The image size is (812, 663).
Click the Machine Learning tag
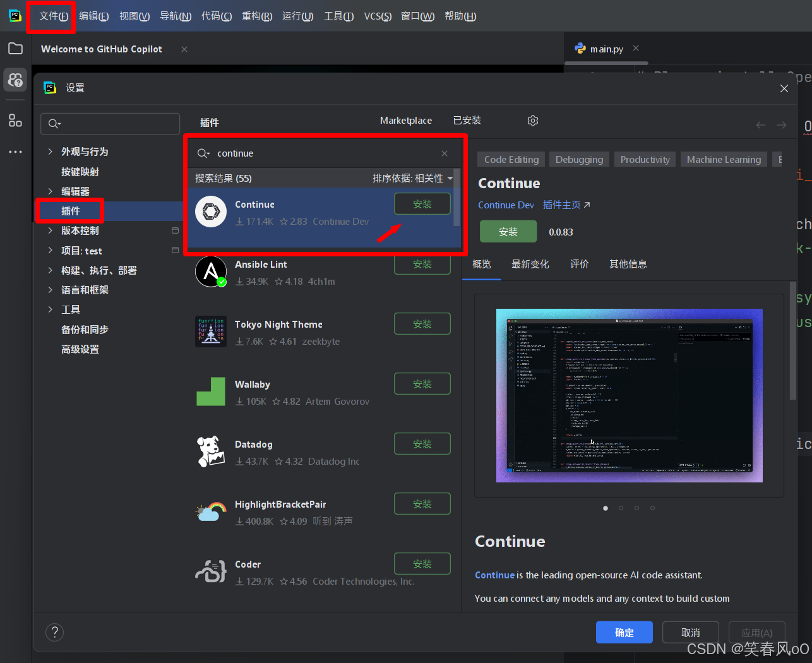click(724, 160)
